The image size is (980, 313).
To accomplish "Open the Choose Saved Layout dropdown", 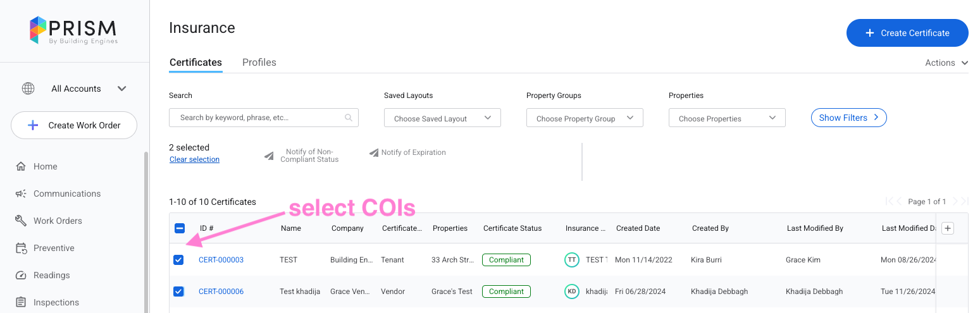I will 442,118.
